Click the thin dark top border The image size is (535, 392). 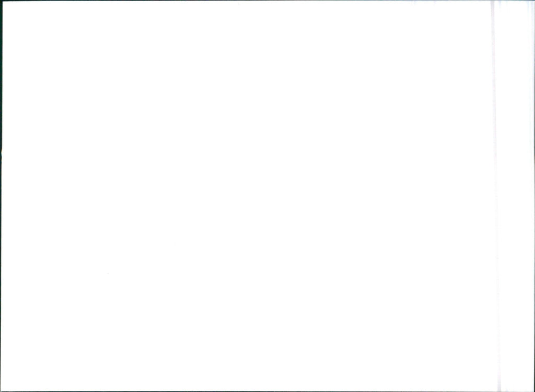point(267,1)
